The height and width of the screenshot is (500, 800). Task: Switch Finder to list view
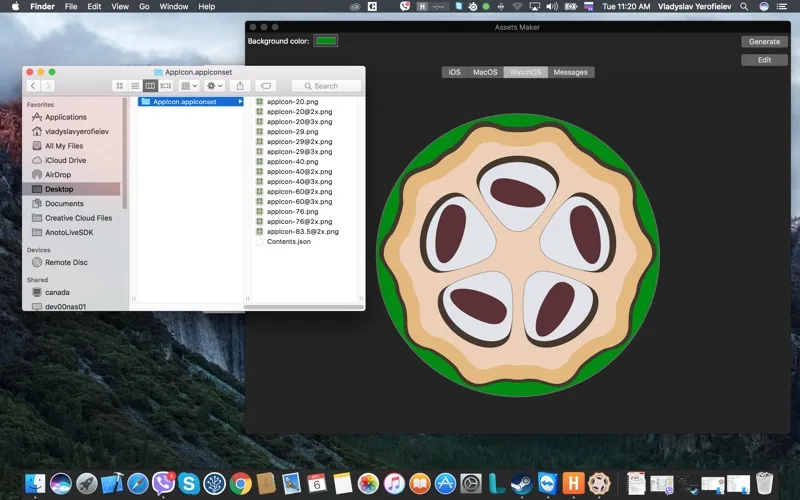pos(134,86)
